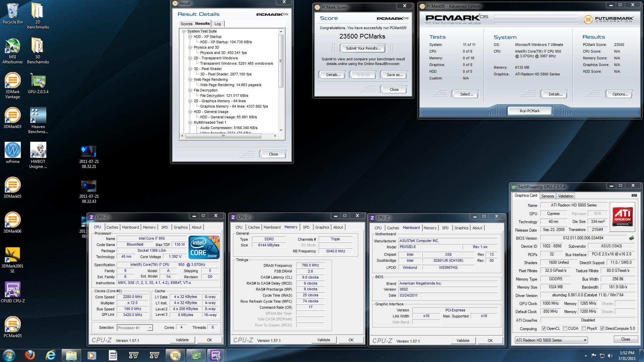The height and width of the screenshot is (362, 644).
Task: Launch the 3DMark03 desktop shortcut
Action: coord(12,118)
